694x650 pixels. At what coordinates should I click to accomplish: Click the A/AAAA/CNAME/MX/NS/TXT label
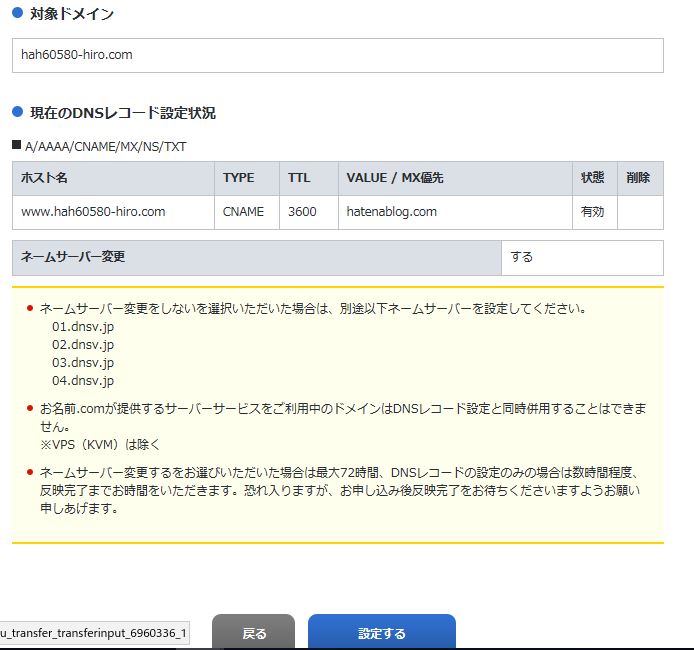(105, 146)
